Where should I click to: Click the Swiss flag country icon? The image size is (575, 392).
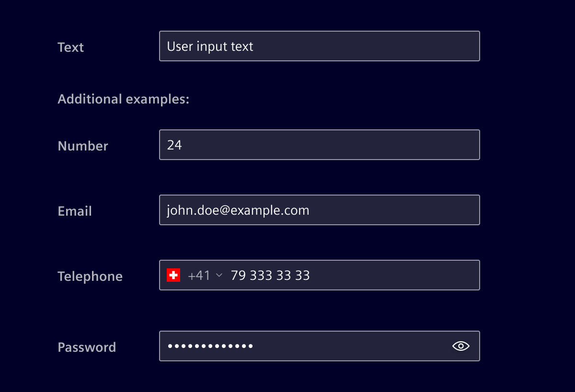[173, 275]
